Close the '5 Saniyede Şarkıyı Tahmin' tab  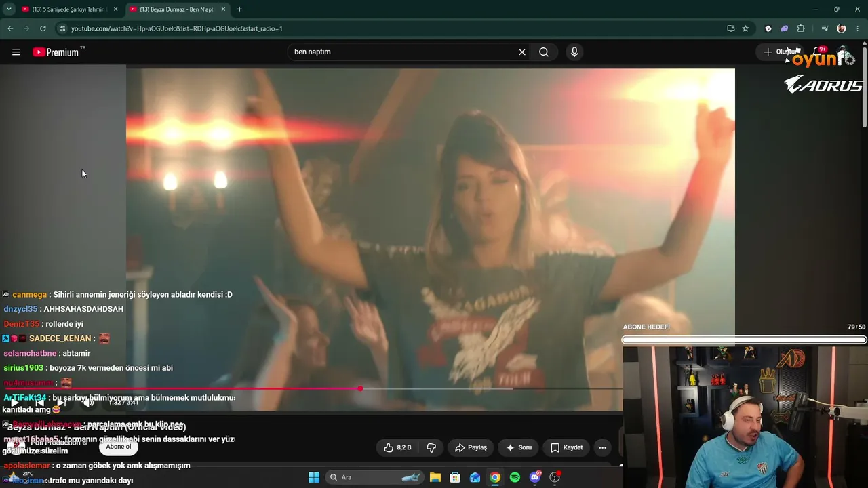click(115, 9)
